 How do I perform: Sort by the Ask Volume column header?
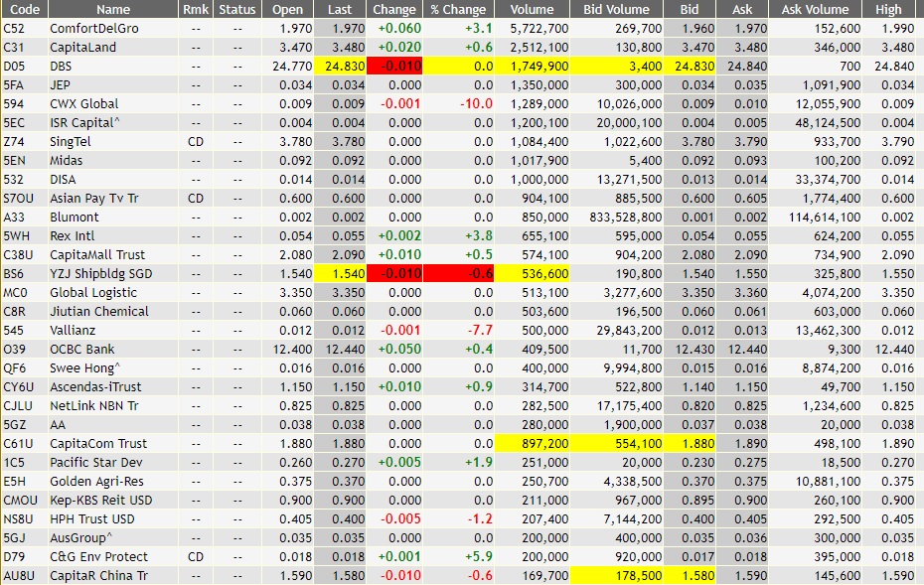pyautogui.click(x=815, y=9)
